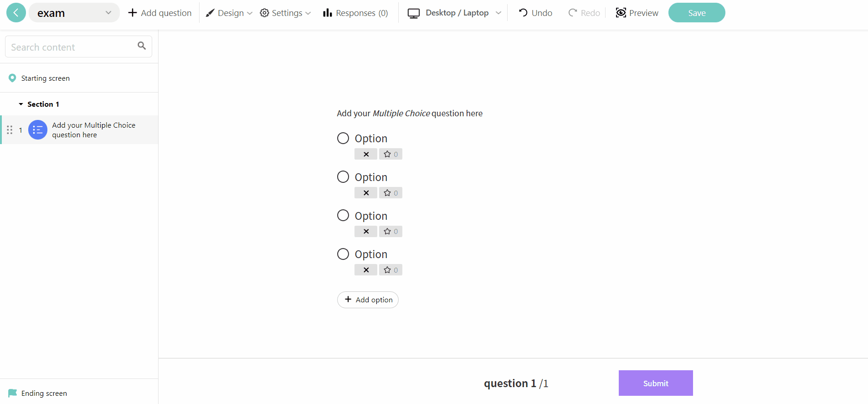Click the Redo icon
This screenshot has height=404, width=868.
tap(573, 12)
